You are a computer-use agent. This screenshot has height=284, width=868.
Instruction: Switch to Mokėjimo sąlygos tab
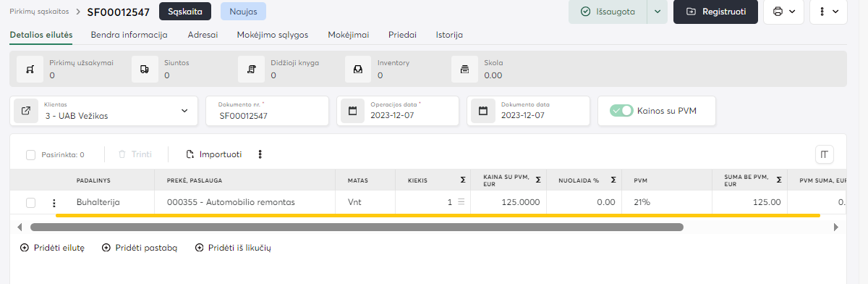273,35
